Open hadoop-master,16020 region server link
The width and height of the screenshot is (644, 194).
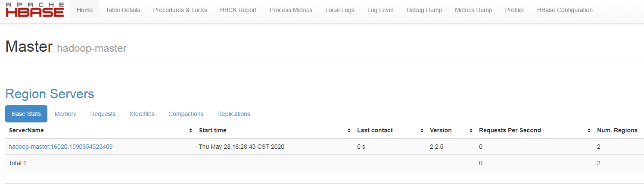(61, 147)
